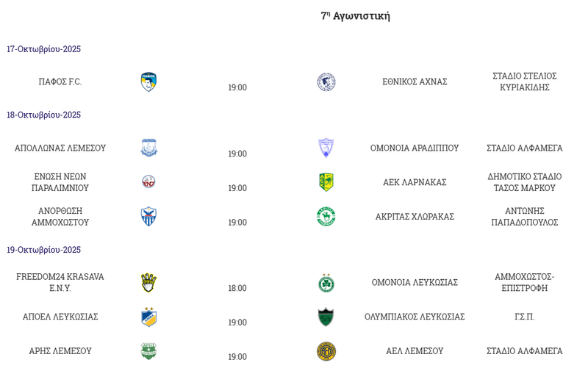Click the Ethnikos Achnas club logo
Viewport: 588px width, 382px height.
[326, 82]
